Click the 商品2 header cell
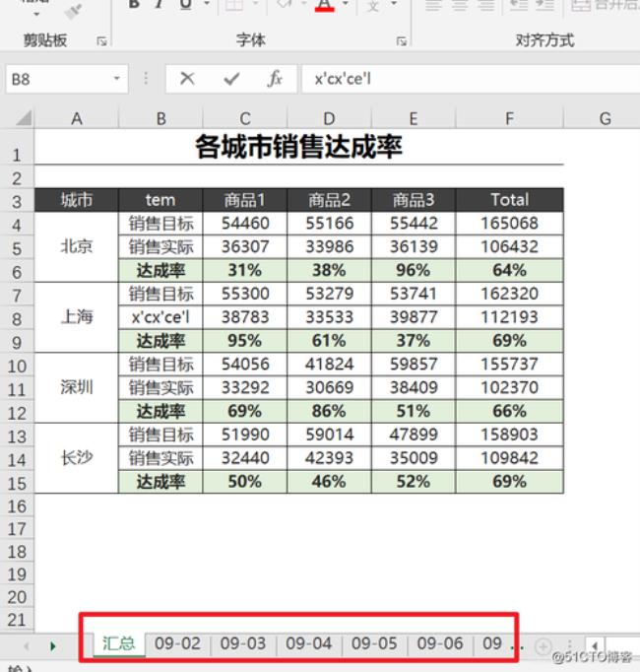Viewport: 640px width, 672px height. 329,200
